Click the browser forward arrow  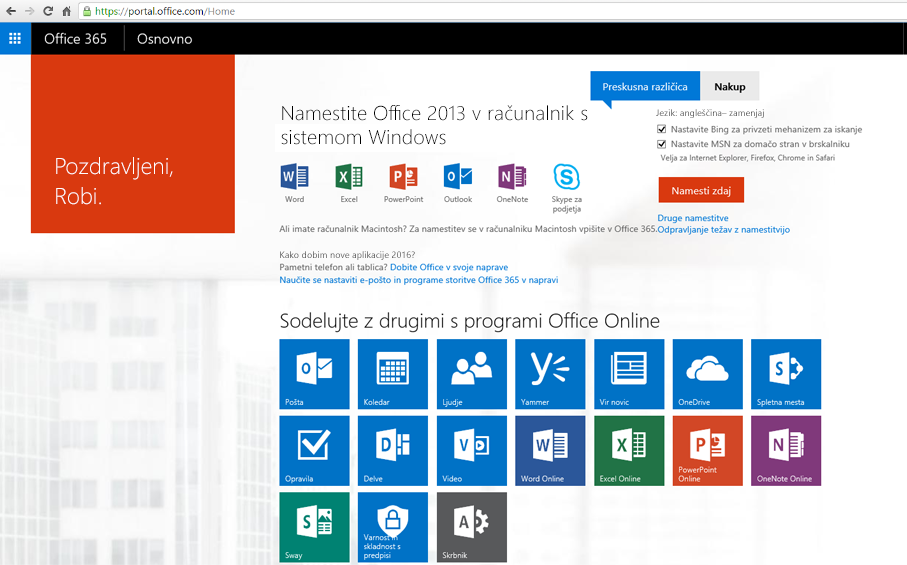(x=30, y=11)
